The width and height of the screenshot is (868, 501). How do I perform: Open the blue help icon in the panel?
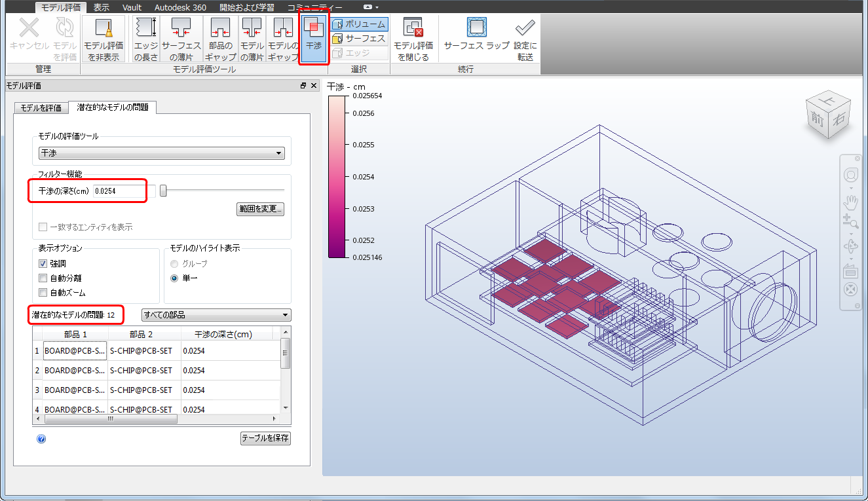[41, 439]
